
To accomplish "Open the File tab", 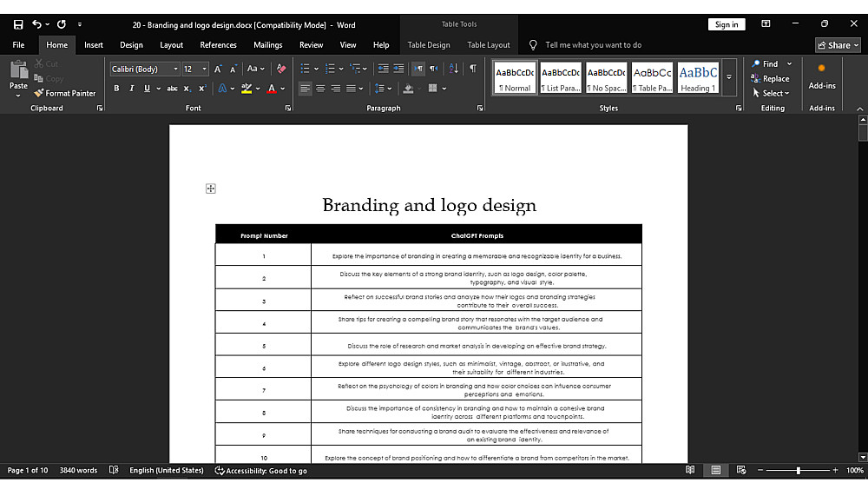I will 18,45.
